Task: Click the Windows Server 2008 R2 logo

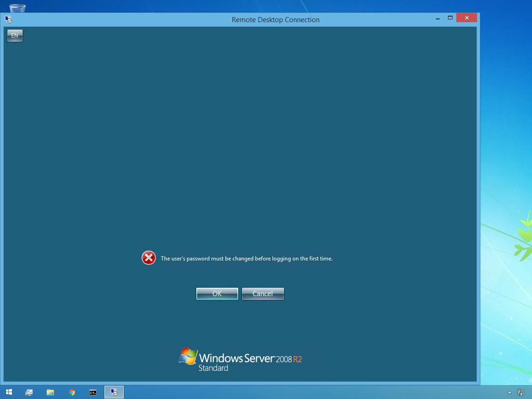Action: coord(240,360)
